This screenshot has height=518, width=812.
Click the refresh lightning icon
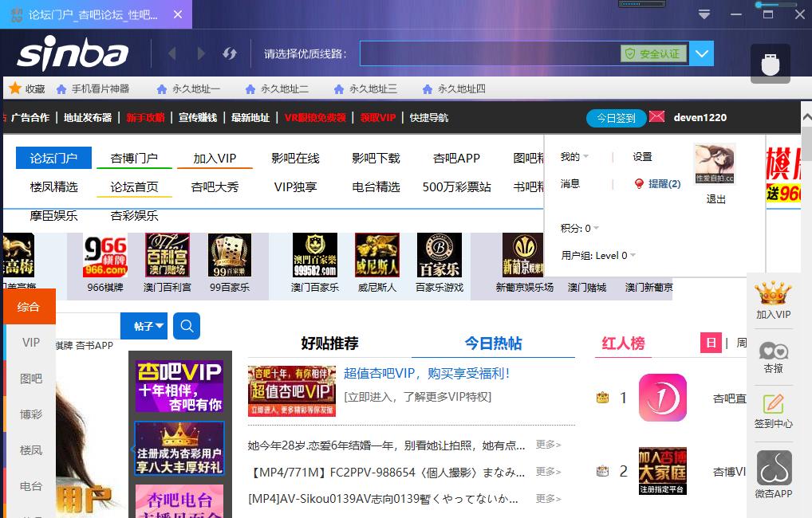[x=230, y=53]
